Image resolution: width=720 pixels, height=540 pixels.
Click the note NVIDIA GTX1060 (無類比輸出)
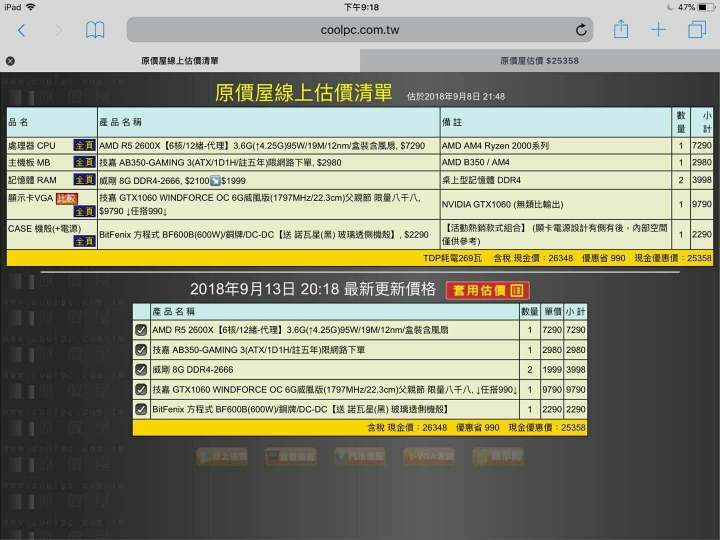click(x=502, y=204)
